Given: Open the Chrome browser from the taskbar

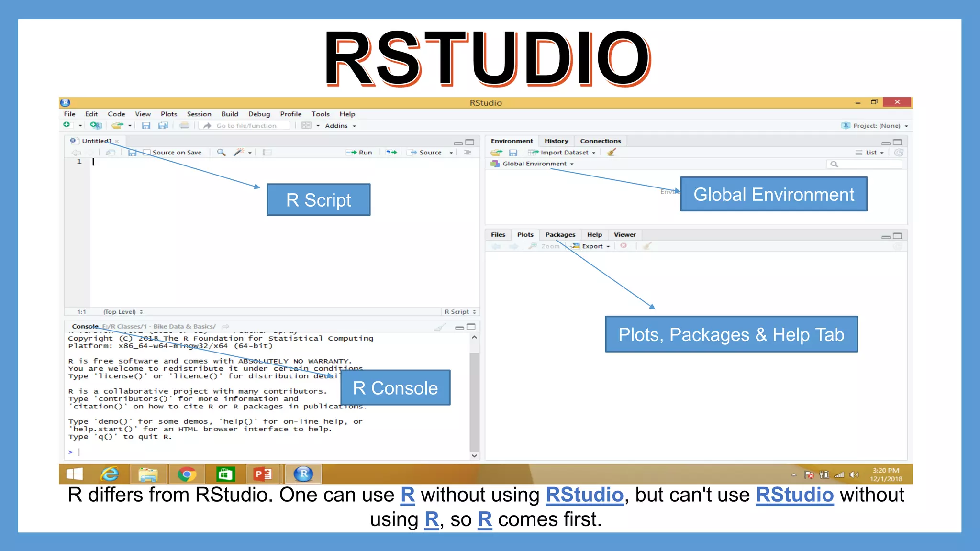Looking at the screenshot, I should click(x=187, y=474).
